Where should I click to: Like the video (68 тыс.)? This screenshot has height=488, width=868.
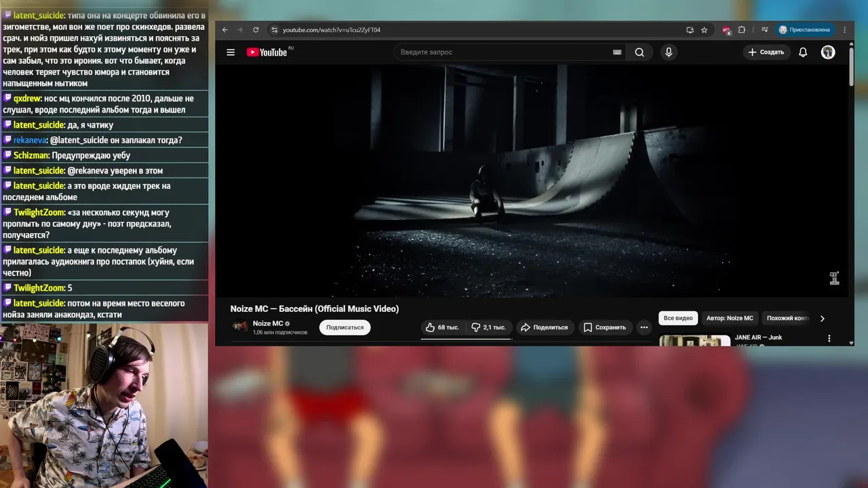tap(443, 327)
